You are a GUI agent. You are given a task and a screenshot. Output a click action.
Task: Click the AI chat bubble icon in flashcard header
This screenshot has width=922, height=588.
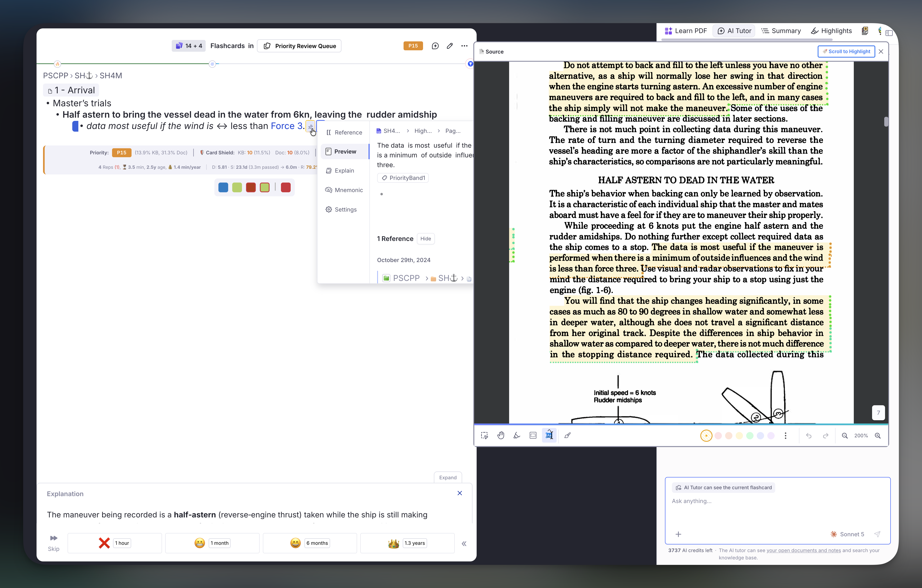pyautogui.click(x=435, y=46)
